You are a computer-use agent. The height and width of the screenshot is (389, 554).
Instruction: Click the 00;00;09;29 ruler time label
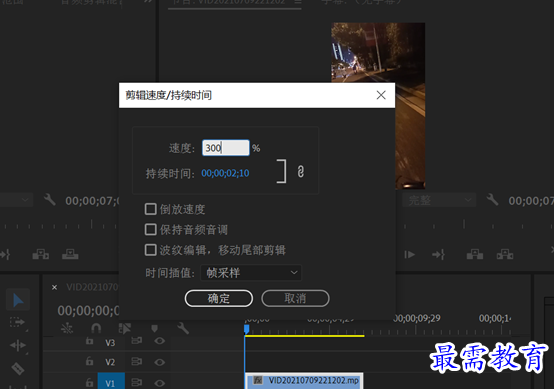point(417,318)
